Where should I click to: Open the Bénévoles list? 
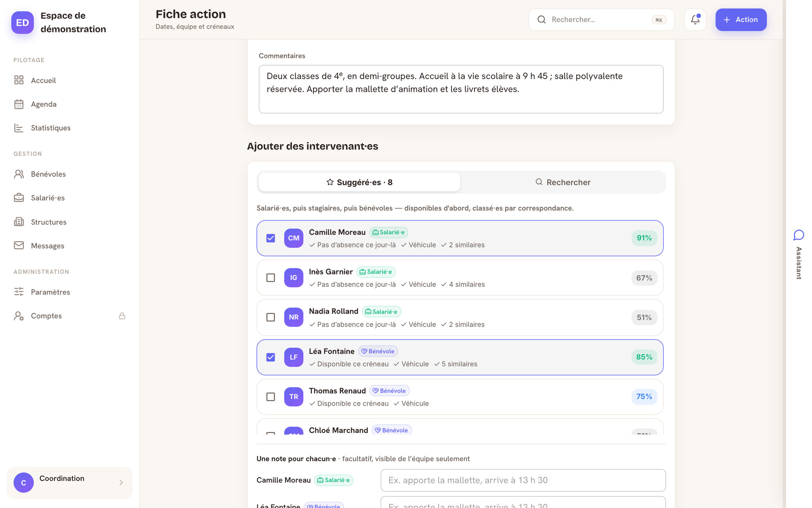click(x=69, y=174)
